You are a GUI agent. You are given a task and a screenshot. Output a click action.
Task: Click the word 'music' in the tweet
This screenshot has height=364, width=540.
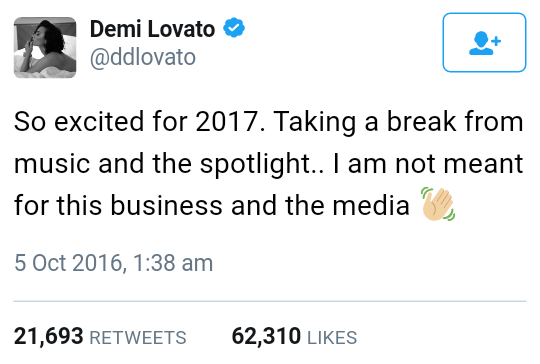tap(52, 164)
